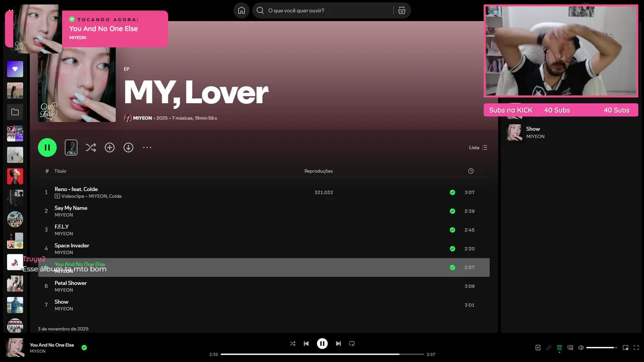Open the folder icon in the sidebar
Viewport: 644px width, 362px height.
pos(15,112)
